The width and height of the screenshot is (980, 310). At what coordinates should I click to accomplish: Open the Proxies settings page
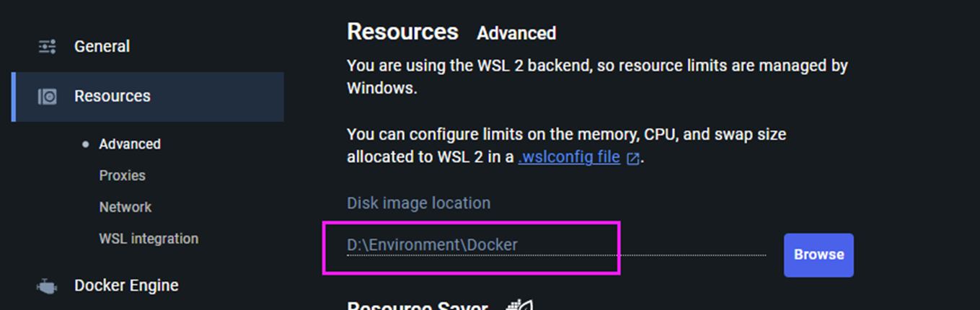coord(123,176)
